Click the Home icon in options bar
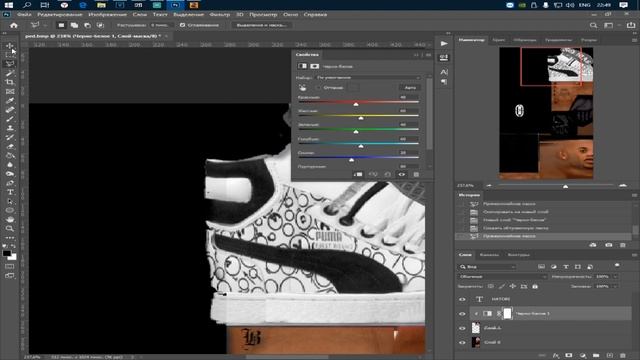Screen dimensions: 640x360 pos(13,25)
